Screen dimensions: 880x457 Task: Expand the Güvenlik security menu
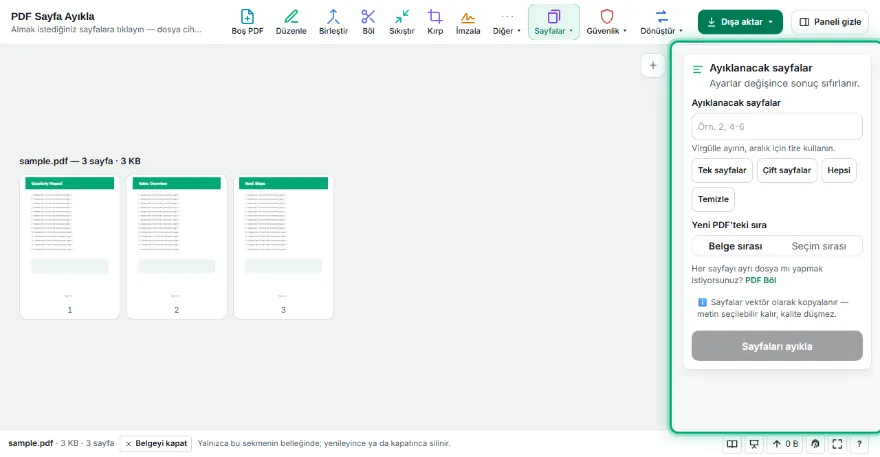607,22
